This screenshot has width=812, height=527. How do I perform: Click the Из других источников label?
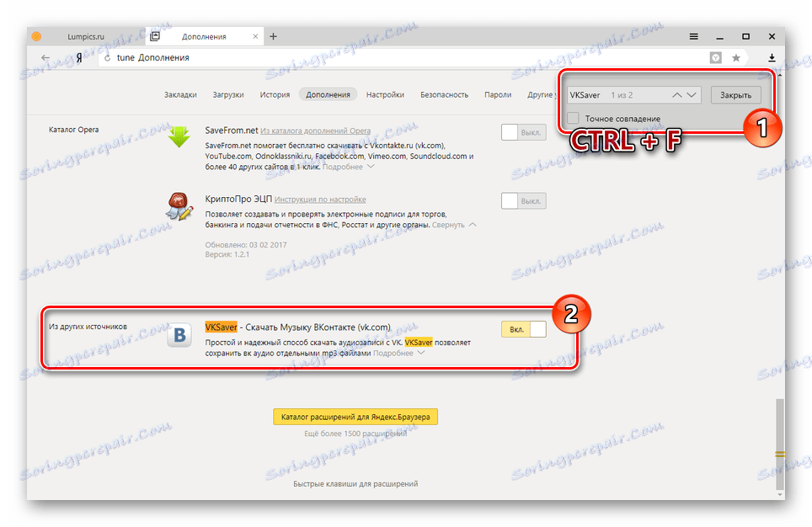click(x=88, y=326)
